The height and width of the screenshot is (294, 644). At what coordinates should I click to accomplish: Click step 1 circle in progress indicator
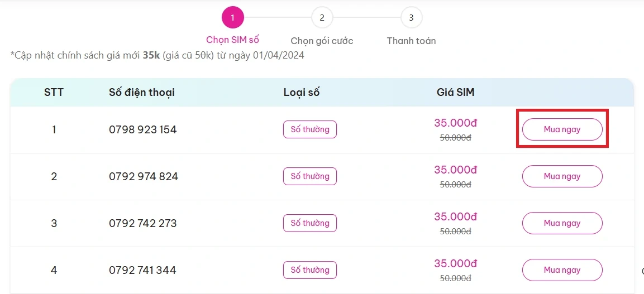coord(232,17)
